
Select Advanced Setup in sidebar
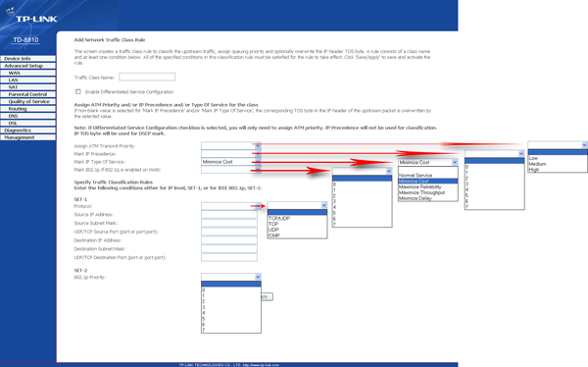tap(27, 66)
